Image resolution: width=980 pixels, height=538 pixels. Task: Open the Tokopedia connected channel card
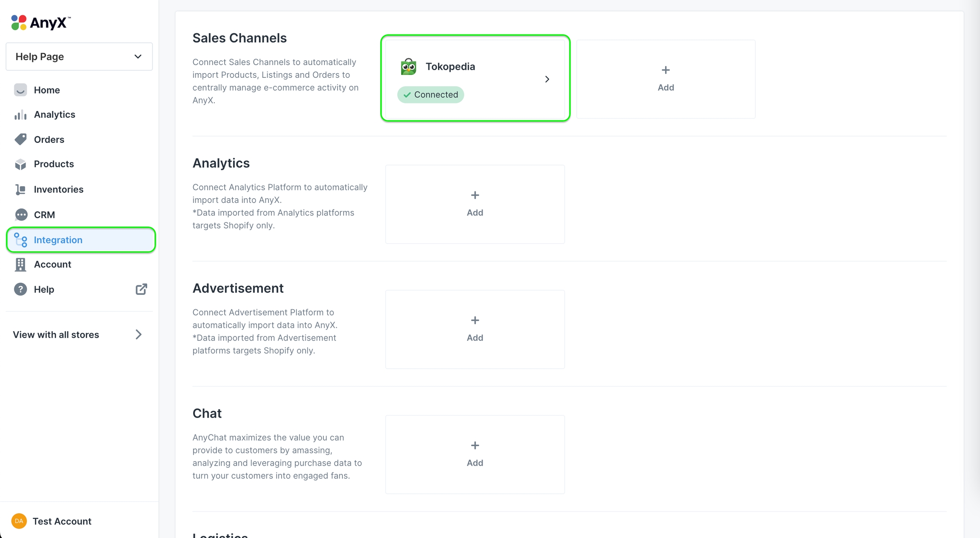click(475, 79)
